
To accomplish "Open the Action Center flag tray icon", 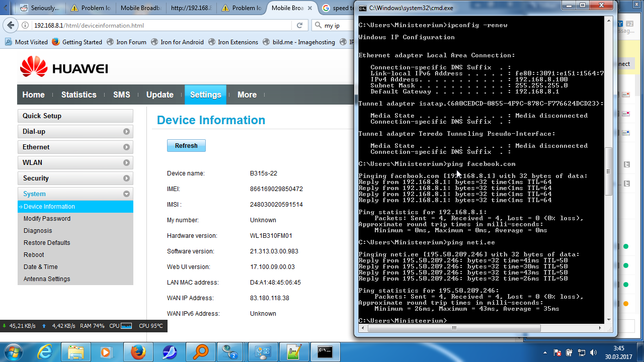I will 557,352.
